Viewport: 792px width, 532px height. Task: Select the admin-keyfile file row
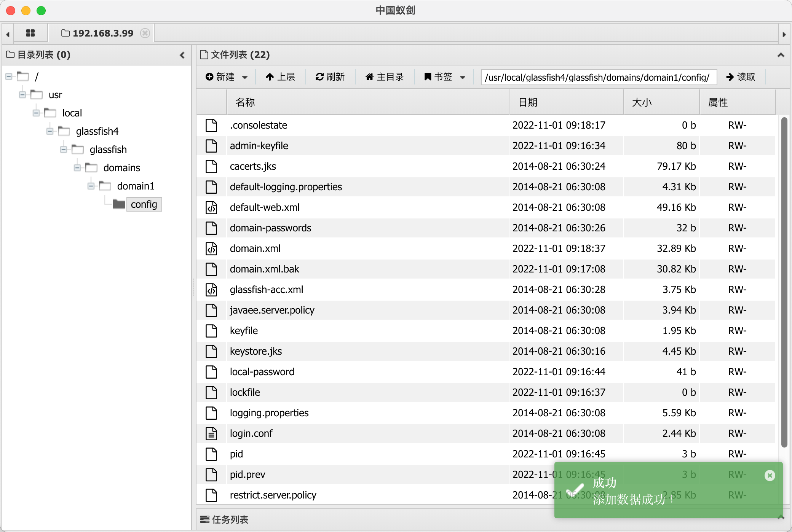(259, 146)
